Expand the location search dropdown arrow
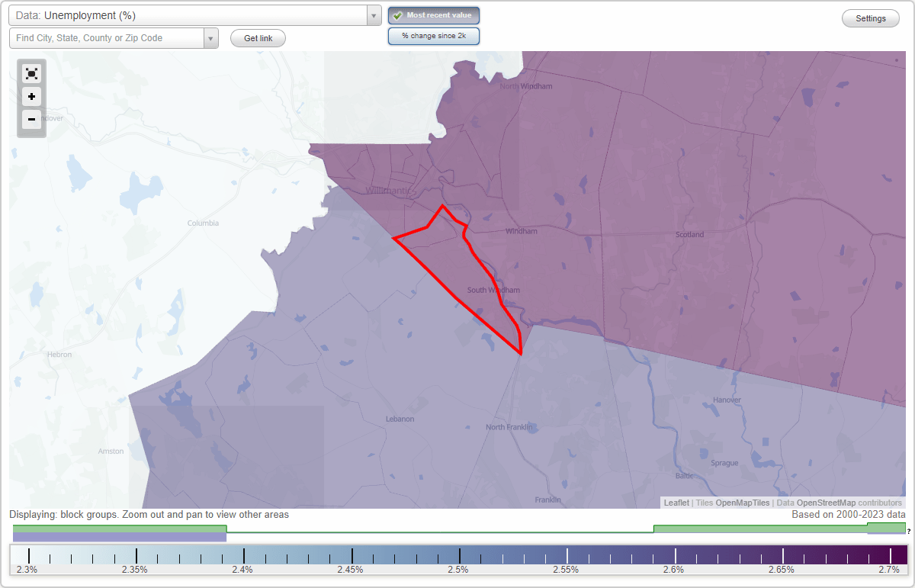The height and width of the screenshot is (588, 915). point(211,37)
